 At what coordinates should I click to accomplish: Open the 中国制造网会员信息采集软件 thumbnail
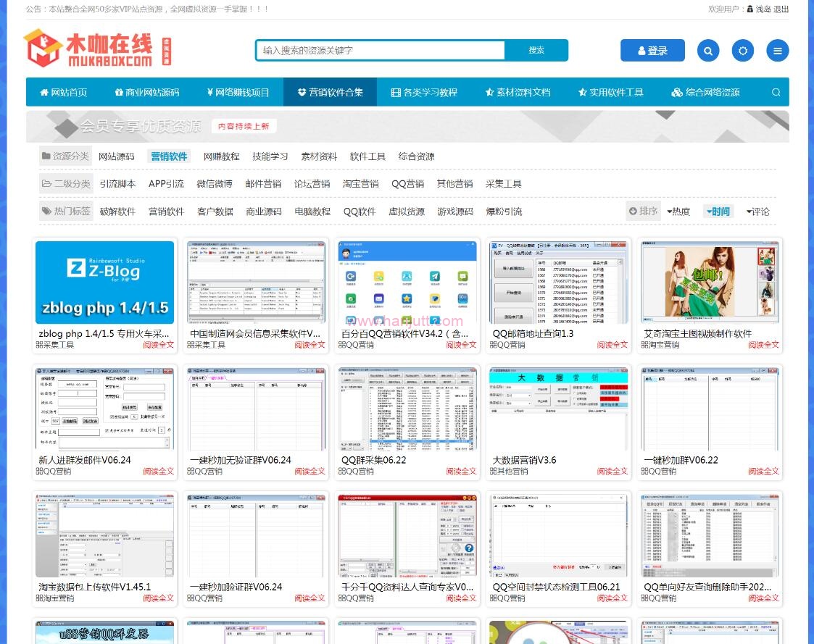[256, 283]
